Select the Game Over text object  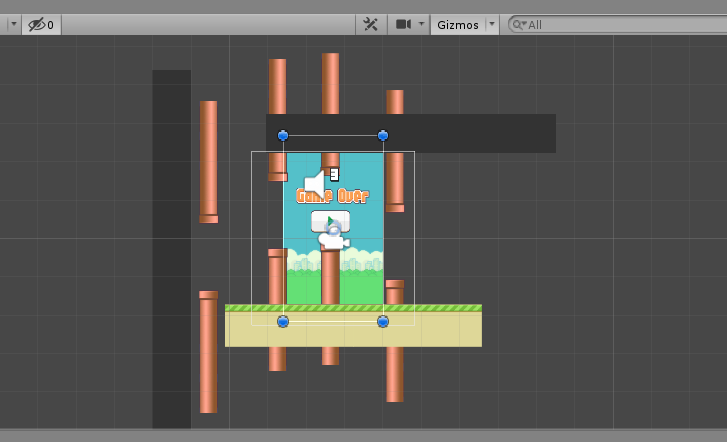point(332,196)
